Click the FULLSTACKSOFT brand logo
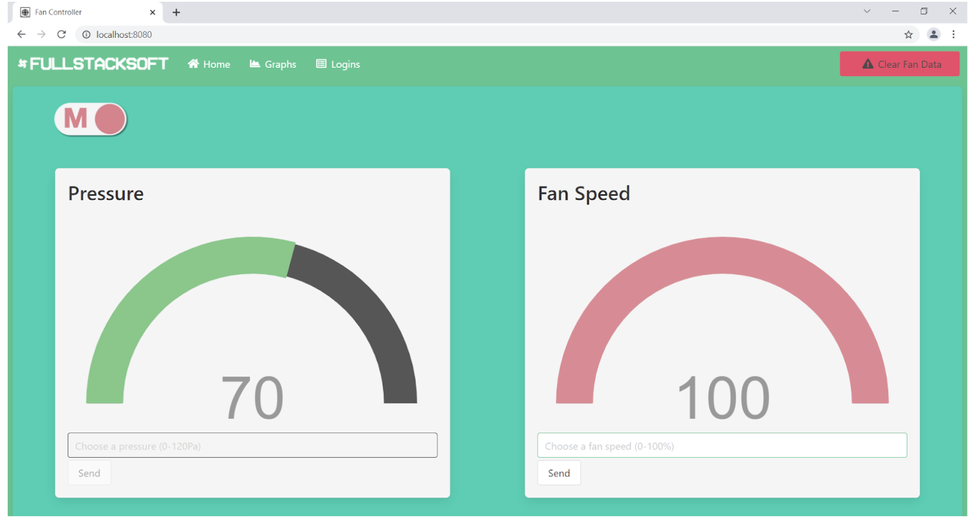This screenshot has width=980, height=522. (93, 64)
